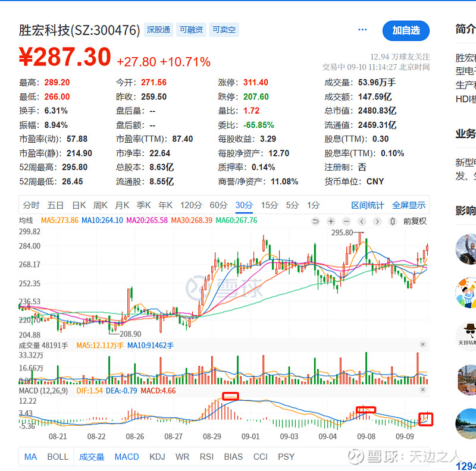This screenshot has height=471, width=476.
Task: Enable the PSY indicator
Action: coord(286,457)
